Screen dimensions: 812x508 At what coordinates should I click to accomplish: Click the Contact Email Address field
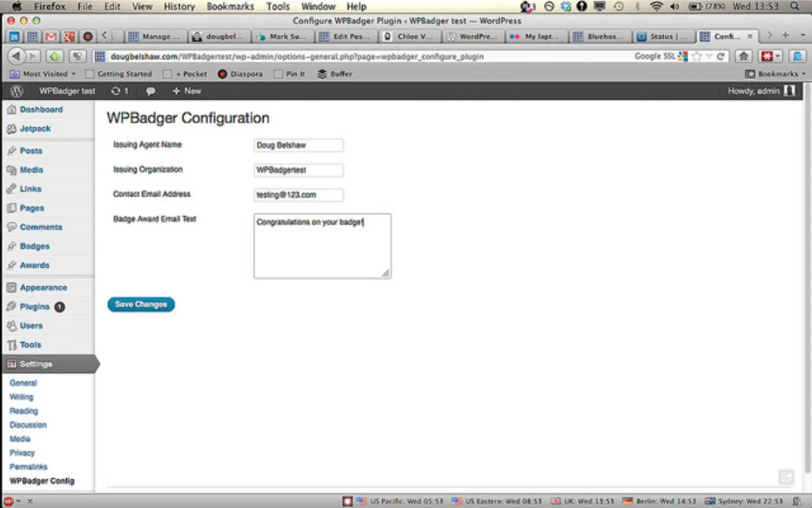[x=299, y=195]
